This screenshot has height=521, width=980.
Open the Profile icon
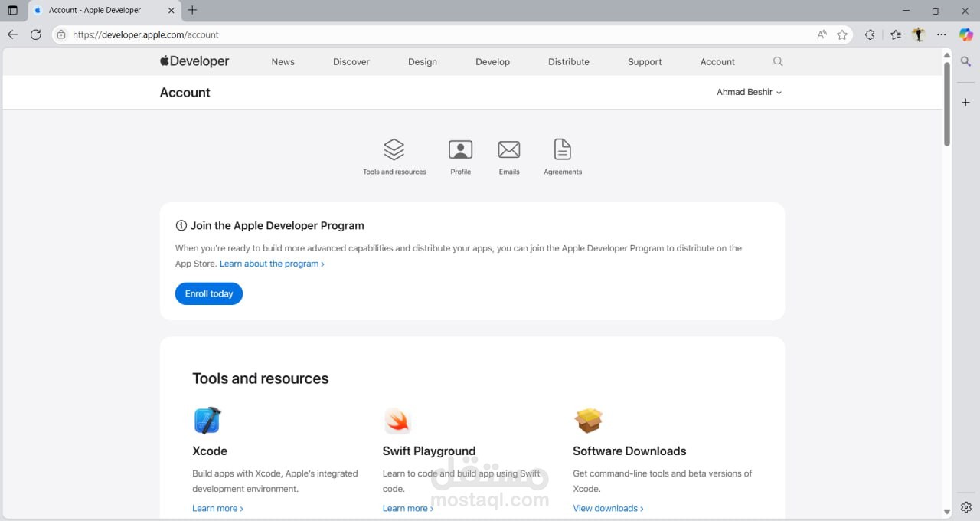(460, 149)
